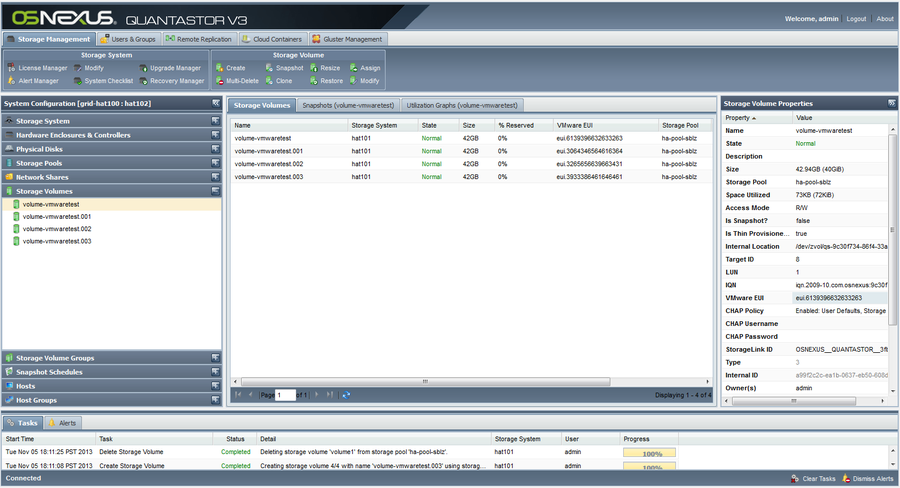Choose Multi-Delete for storage volumes

tap(237, 81)
